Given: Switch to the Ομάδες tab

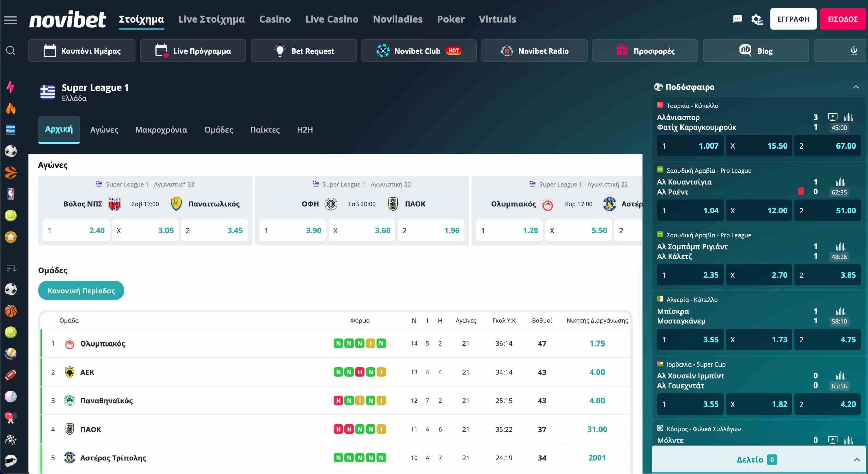Looking at the screenshot, I should coord(219,130).
